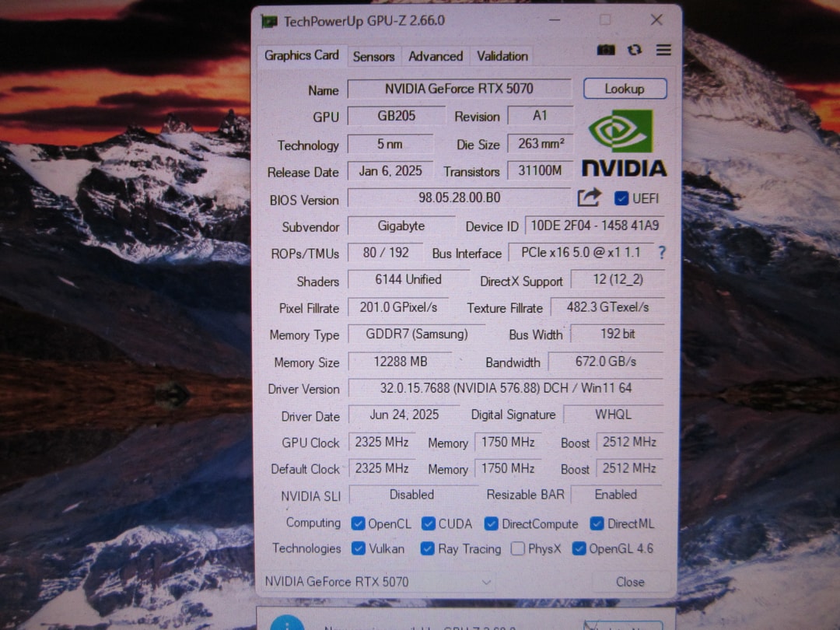Click the Device ID 10DE 2F04 - 1458 41A9
The height and width of the screenshot is (630, 840).
click(x=595, y=226)
